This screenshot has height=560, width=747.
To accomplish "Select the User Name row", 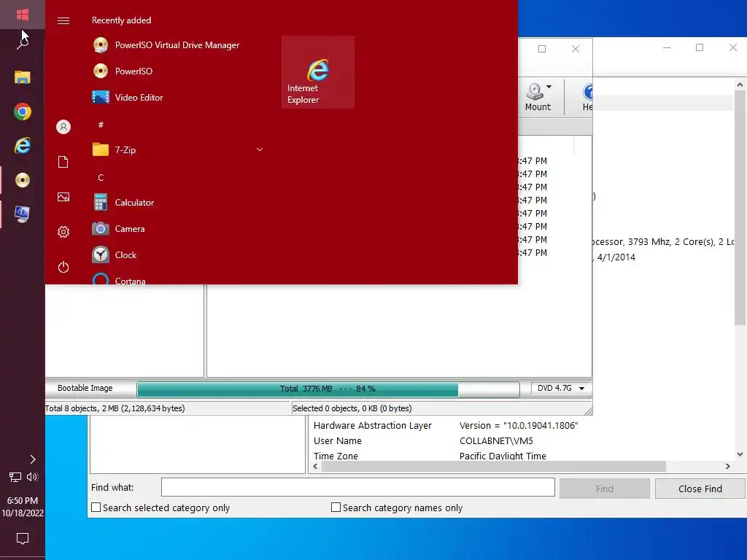I will pos(423,441).
